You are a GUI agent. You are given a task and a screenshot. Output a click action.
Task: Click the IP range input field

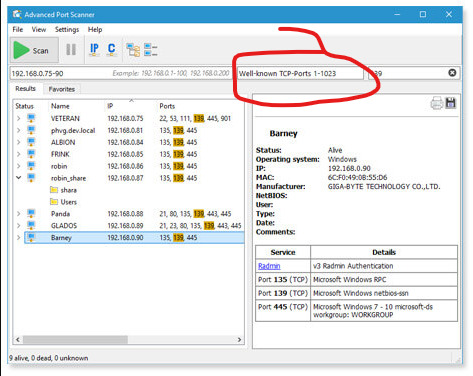[121, 73]
